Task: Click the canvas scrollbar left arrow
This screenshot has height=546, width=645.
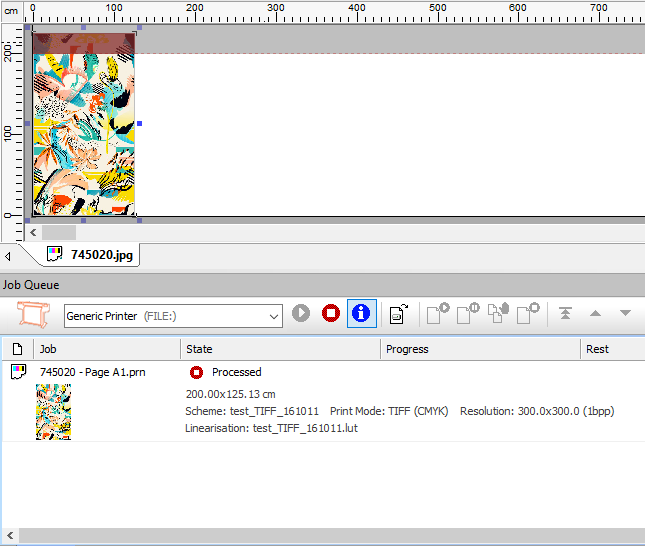Action: pos(33,232)
